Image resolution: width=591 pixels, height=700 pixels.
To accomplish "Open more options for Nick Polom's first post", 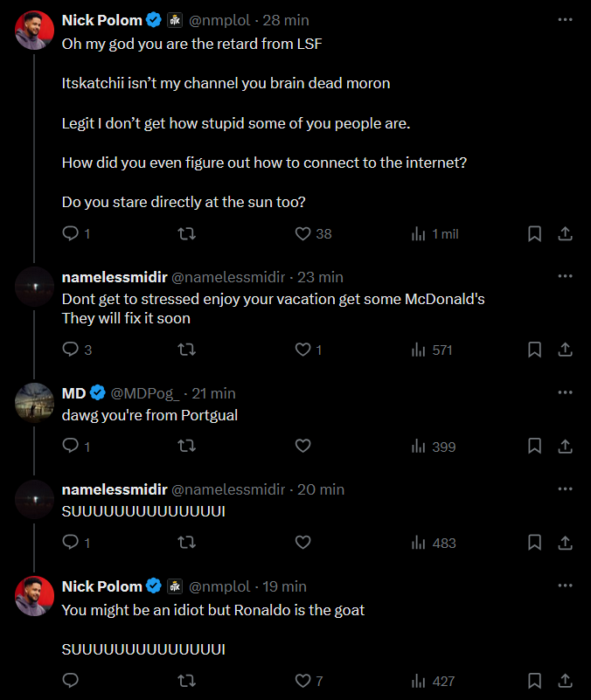I will pos(565,19).
